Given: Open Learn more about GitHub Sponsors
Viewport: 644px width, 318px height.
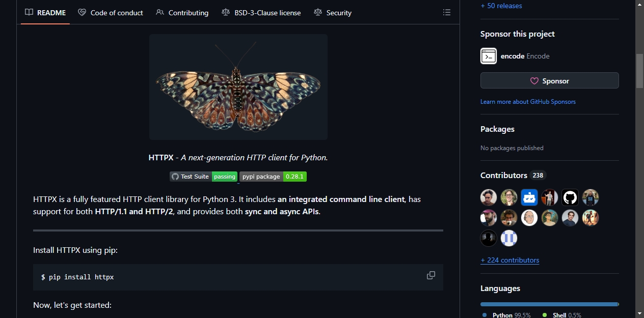Looking at the screenshot, I should [x=528, y=102].
